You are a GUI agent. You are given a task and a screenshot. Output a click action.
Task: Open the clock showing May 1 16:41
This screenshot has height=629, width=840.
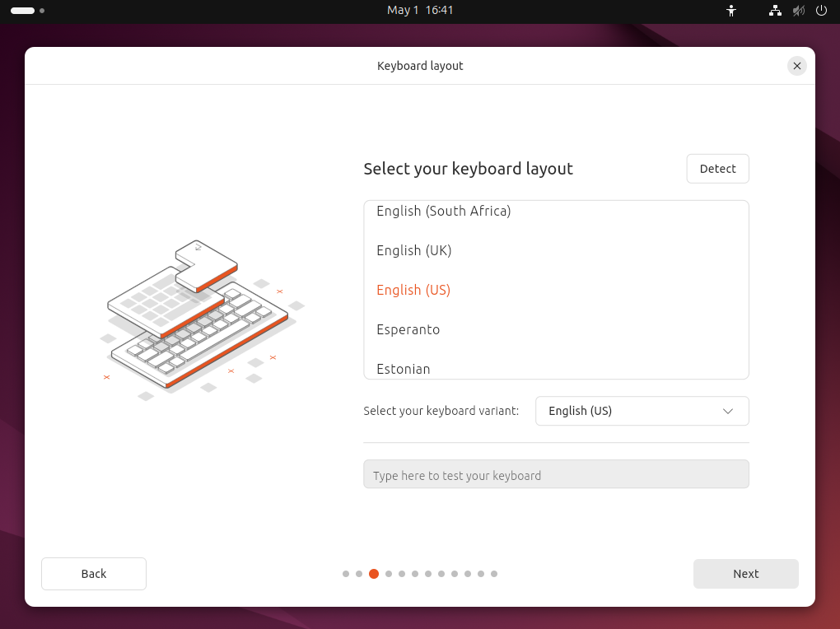pyautogui.click(x=420, y=11)
